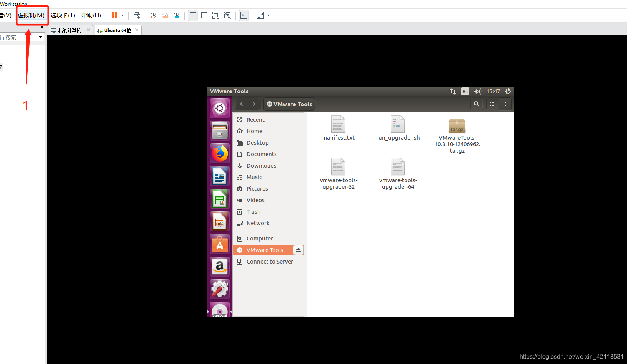Select the VMwareTools-10.3.10 tar.gz archive
This screenshot has height=364, width=627.
457,135
